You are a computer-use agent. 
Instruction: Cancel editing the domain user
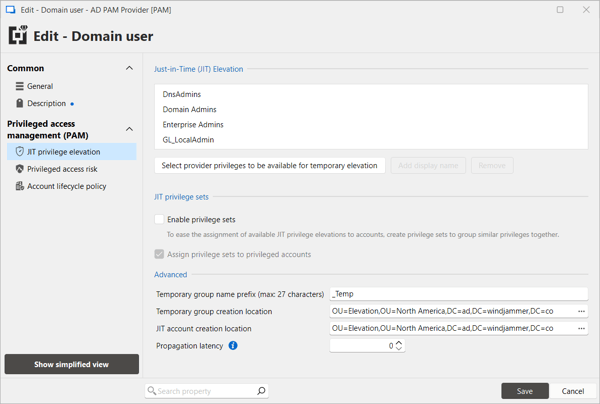pyautogui.click(x=573, y=391)
